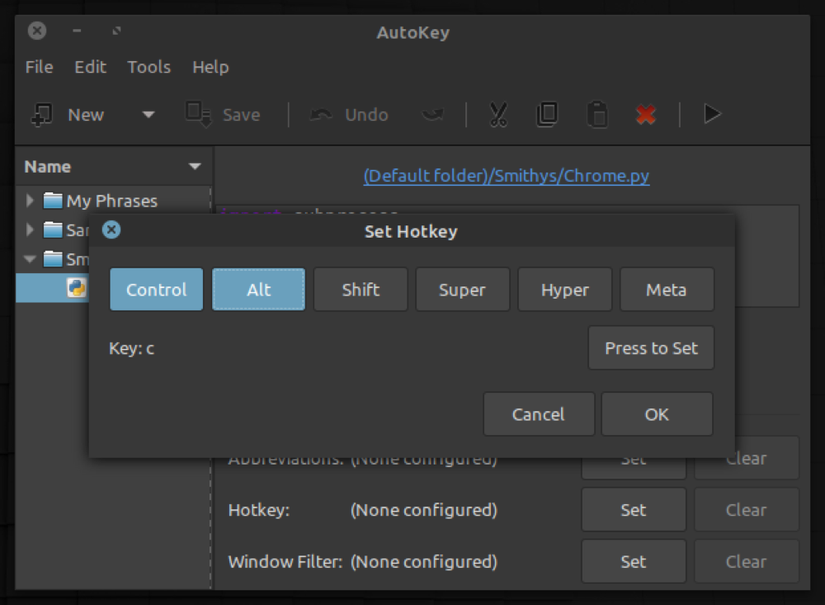Confirm hotkey with the OK button

point(656,413)
